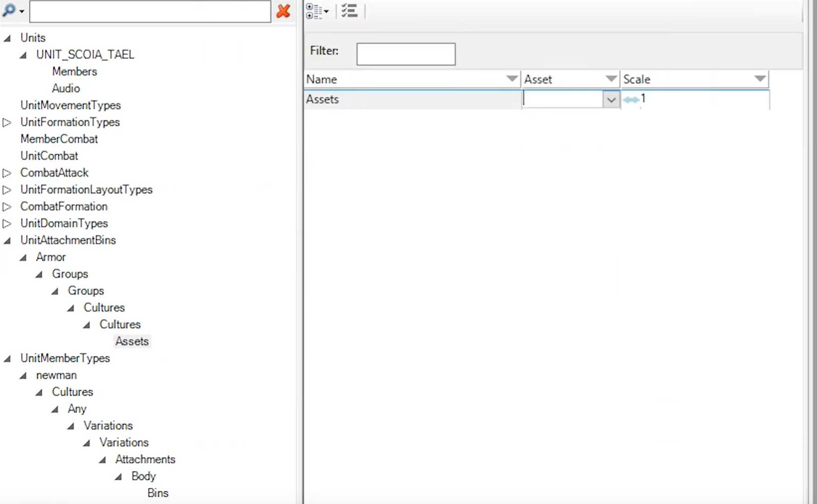Click the checklist toolbar icon
This screenshot has height=504, width=817.
pos(350,11)
